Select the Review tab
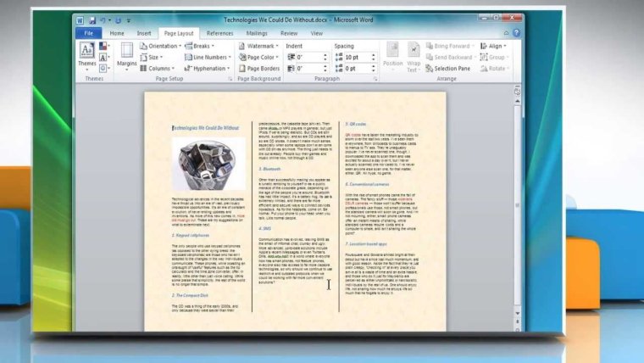This screenshot has width=644, height=363. point(291,33)
